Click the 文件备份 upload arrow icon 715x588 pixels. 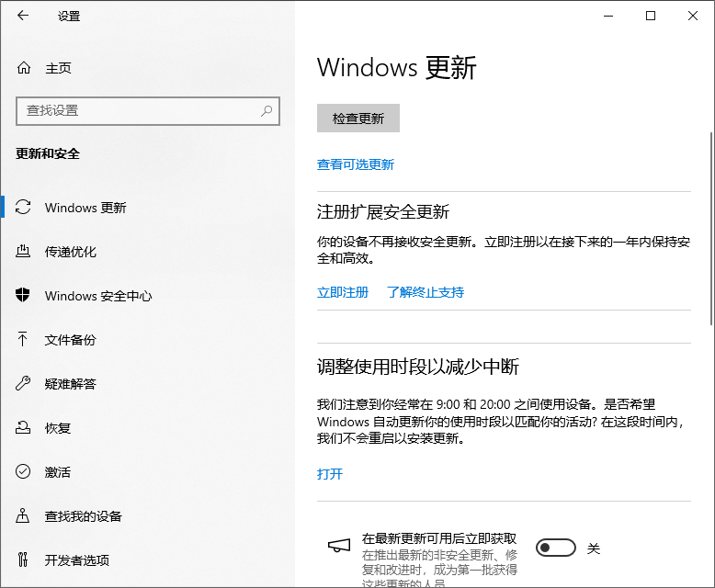click(x=22, y=339)
